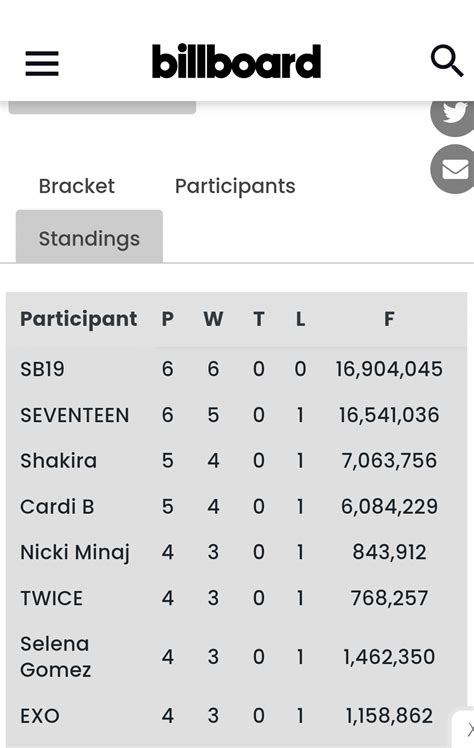Share via the Twitter bird icon
Screen dimensions: 474x748
tap(453, 114)
